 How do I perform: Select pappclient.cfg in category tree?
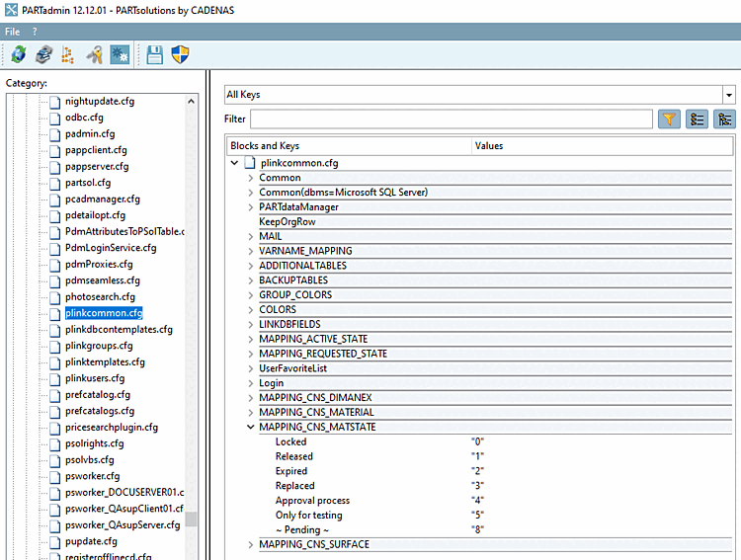tap(96, 150)
